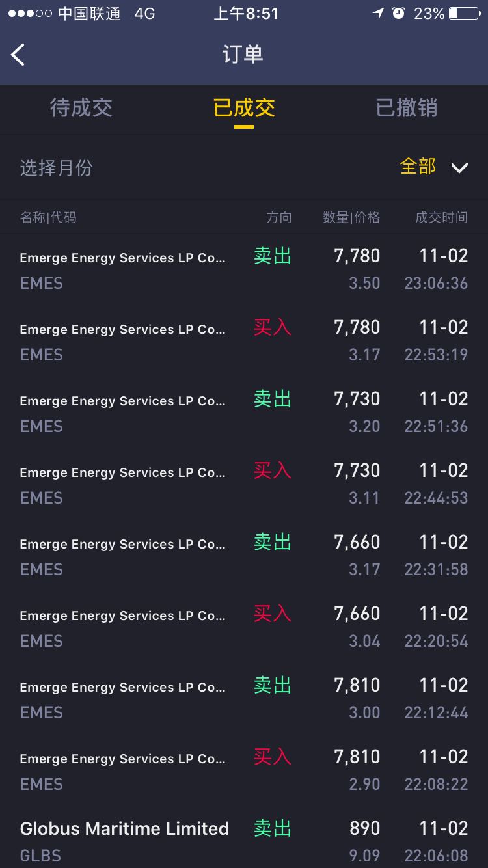Select the 选择月份 row
The image size is (488, 868).
pos(244,168)
